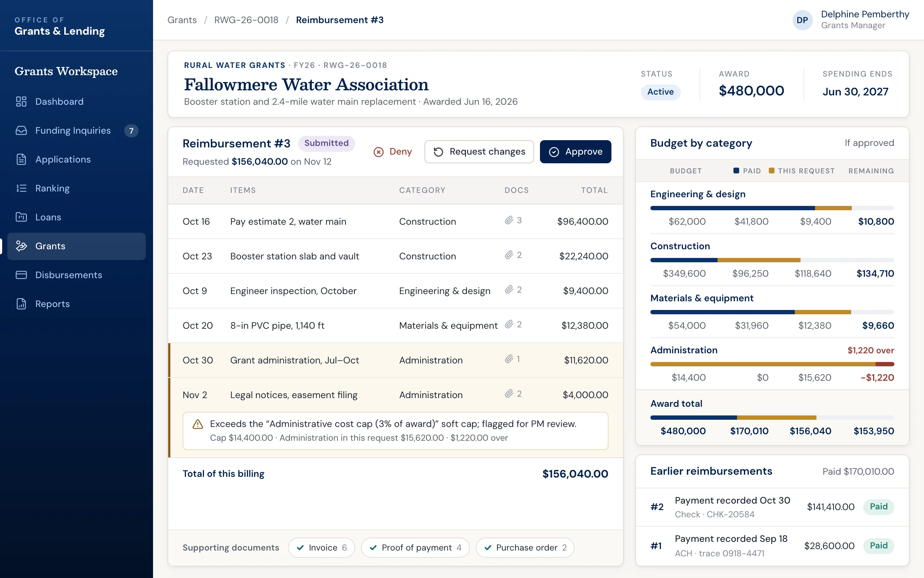The image size is (924, 578).
Task: Open the Dashboard sidebar icon
Action: coord(21,102)
